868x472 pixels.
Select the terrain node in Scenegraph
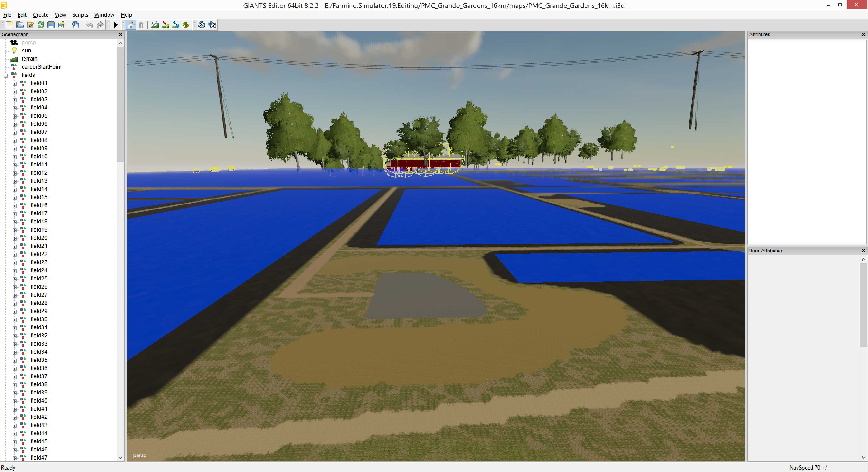pyautogui.click(x=29, y=59)
